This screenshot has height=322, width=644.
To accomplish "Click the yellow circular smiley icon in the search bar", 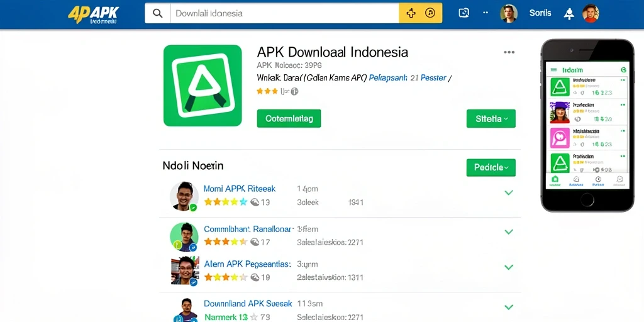I will pos(430,13).
